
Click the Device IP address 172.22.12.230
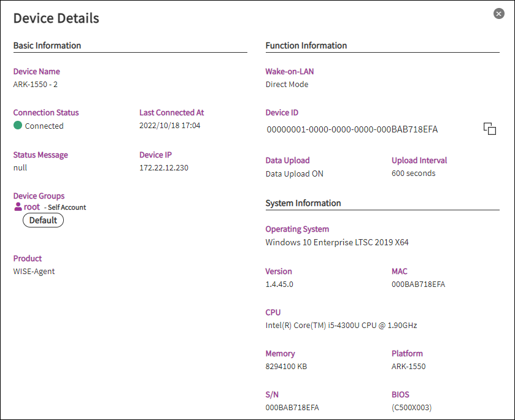pos(165,167)
